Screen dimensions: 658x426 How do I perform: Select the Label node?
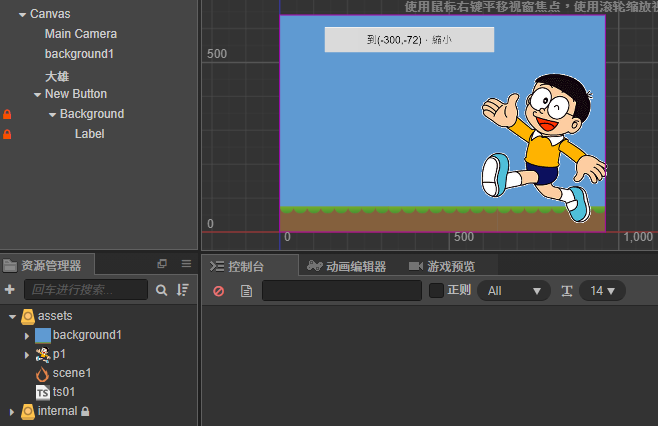[x=89, y=134]
